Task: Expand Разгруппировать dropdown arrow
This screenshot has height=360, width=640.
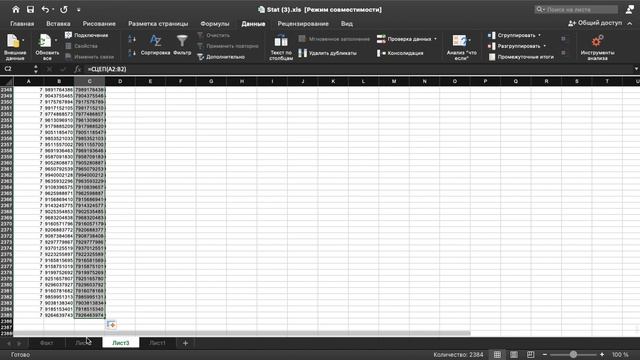Action: coord(544,46)
